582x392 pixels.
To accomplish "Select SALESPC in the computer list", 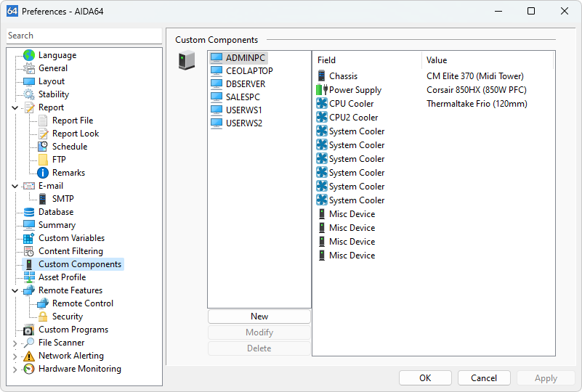I will [x=243, y=97].
